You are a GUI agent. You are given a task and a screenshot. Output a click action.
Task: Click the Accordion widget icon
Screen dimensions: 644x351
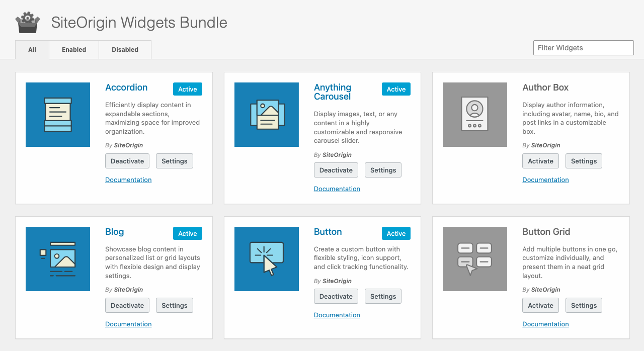click(x=58, y=115)
